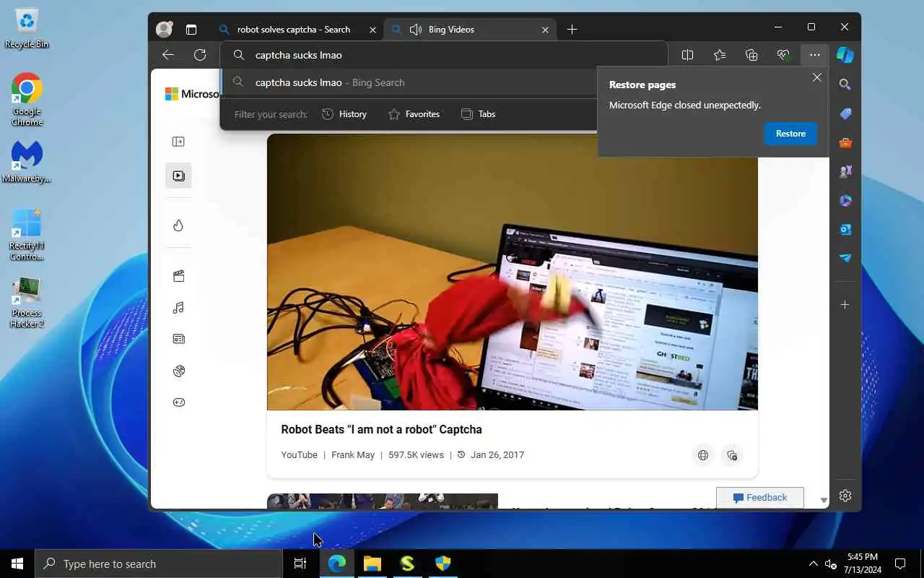Close the 'robot solves captcha' tab

[372, 30]
